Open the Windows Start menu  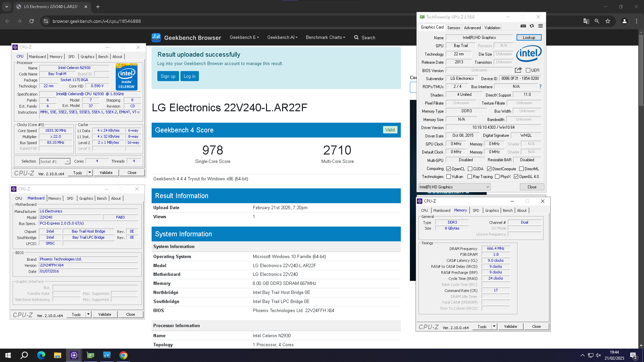pyautogui.click(x=8, y=355)
